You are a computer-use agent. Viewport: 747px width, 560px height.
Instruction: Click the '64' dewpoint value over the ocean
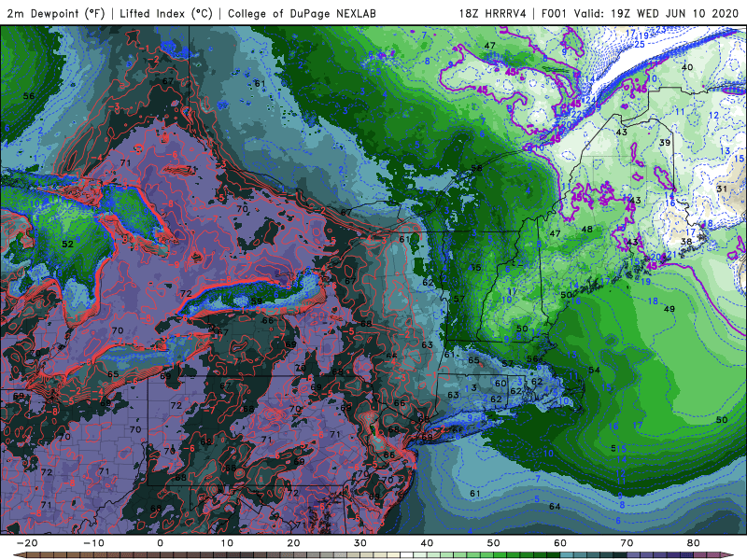click(x=555, y=506)
